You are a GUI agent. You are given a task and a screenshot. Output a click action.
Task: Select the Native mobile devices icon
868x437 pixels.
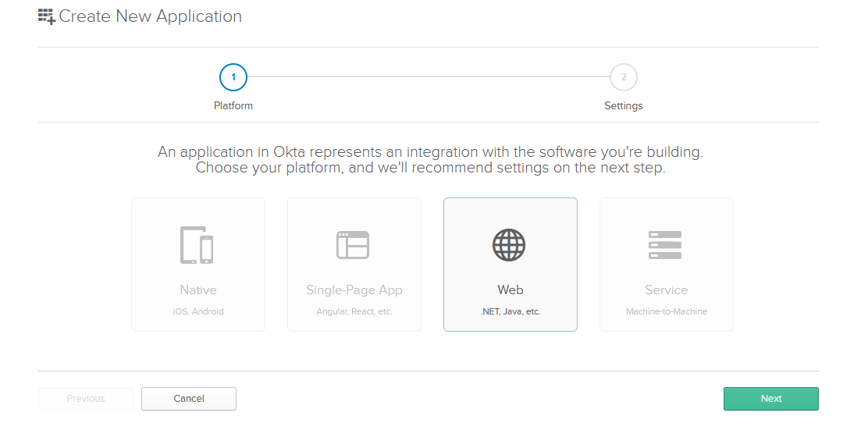tap(197, 245)
